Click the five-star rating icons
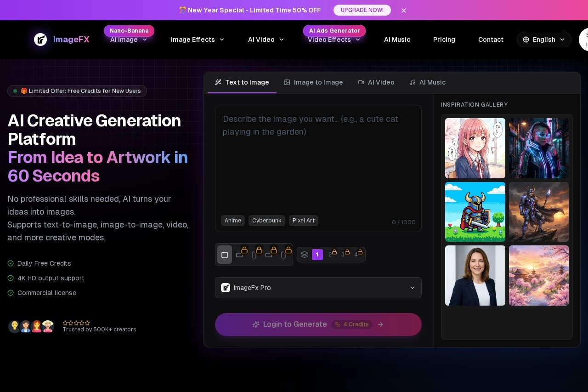Screen dimensions: 588x392 pos(76,323)
